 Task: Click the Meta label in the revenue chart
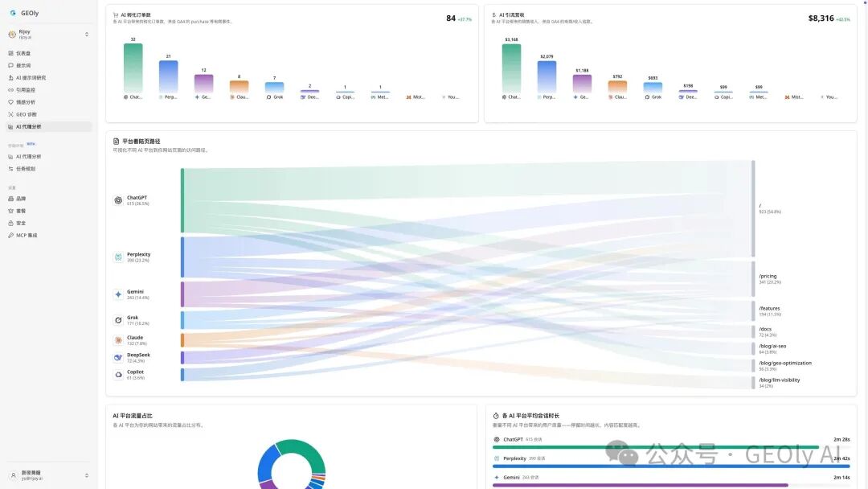coord(759,97)
